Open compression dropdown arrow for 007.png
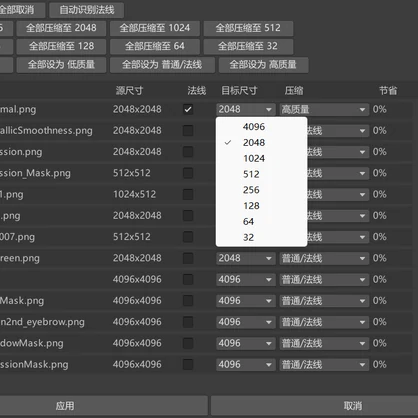The width and height of the screenshot is (418, 418). tap(362, 237)
